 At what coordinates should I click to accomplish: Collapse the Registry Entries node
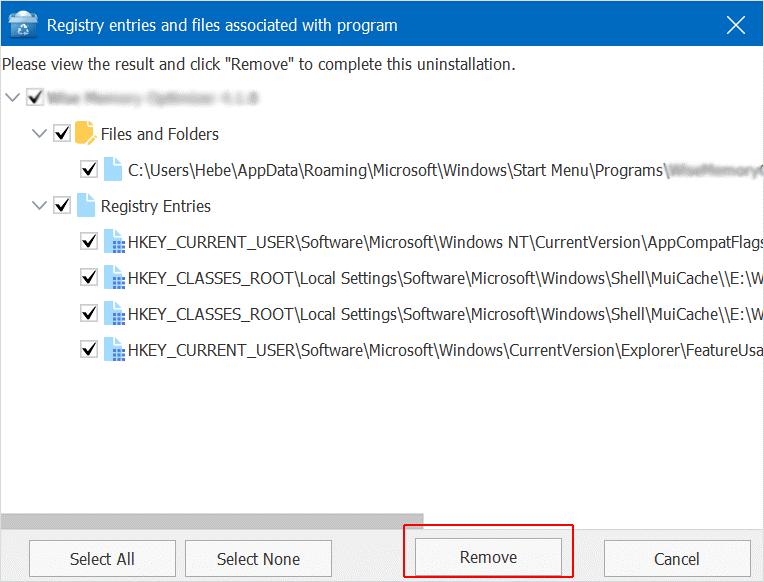(39, 205)
